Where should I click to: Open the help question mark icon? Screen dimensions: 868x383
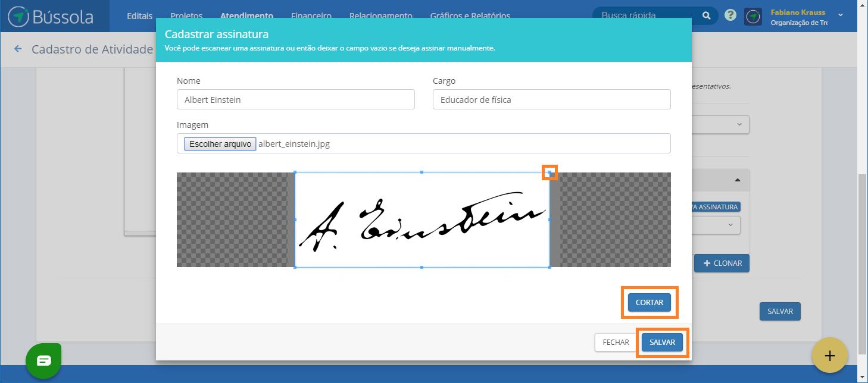pyautogui.click(x=730, y=15)
